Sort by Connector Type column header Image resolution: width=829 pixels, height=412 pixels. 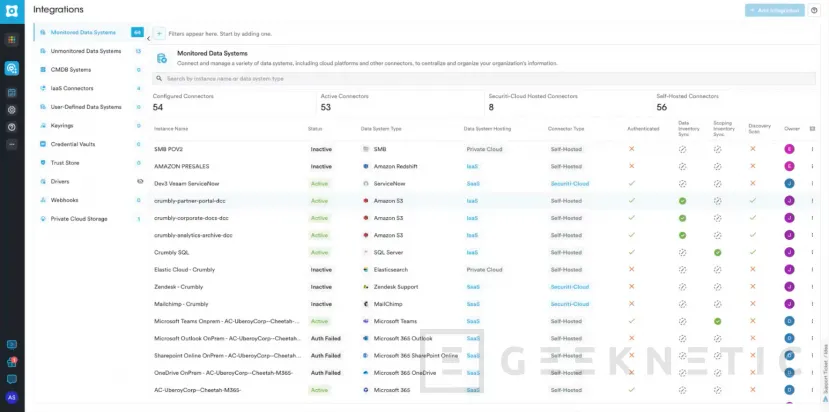tap(566, 129)
